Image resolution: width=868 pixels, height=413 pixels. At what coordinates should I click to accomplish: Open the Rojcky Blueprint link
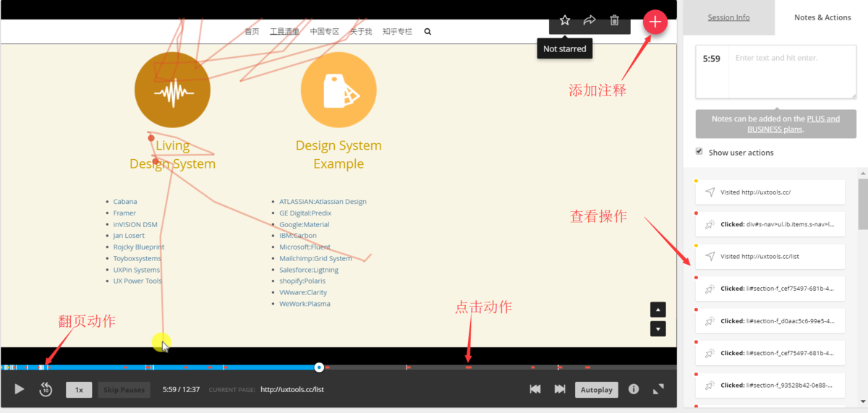[139, 247]
